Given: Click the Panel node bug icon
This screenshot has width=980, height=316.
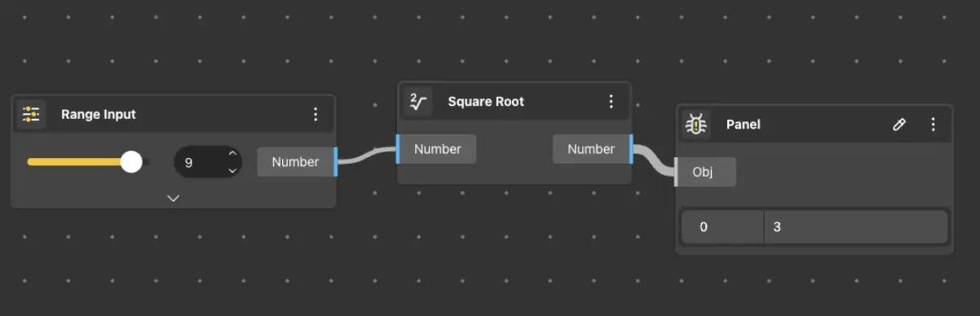Looking at the screenshot, I should pyautogui.click(x=696, y=125).
